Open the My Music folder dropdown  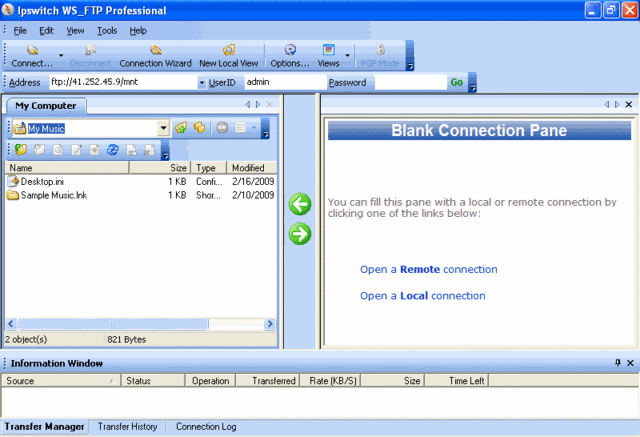click(163, 128)
